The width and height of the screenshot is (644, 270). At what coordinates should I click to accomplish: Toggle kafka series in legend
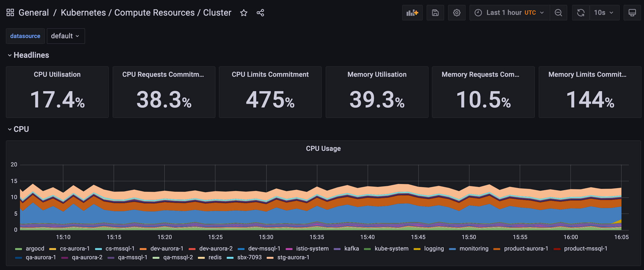(x=351, y=249)
